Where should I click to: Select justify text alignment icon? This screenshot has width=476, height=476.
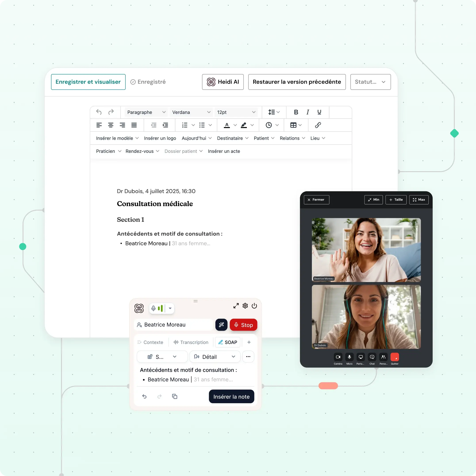pyautogui.click(x=134, y=125)
